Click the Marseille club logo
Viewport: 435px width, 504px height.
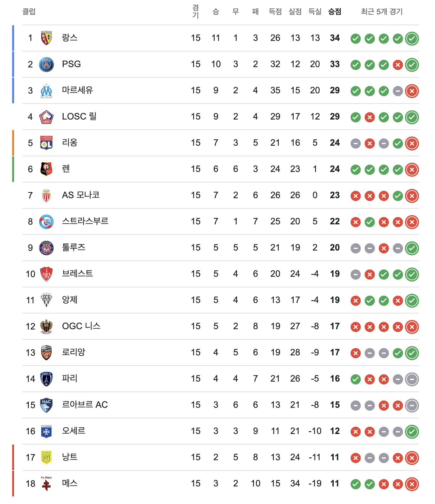click(46, 91)
